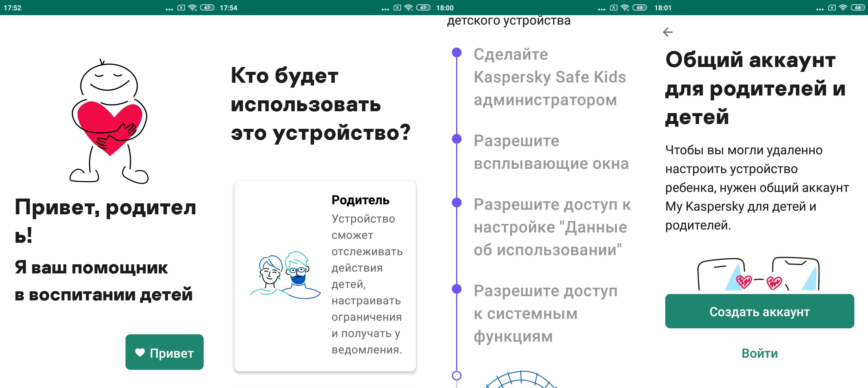
Task: Tap the Wi-Fi icon in 18:00 status bar
Action: pyautogui.click(x=625, y=7)
